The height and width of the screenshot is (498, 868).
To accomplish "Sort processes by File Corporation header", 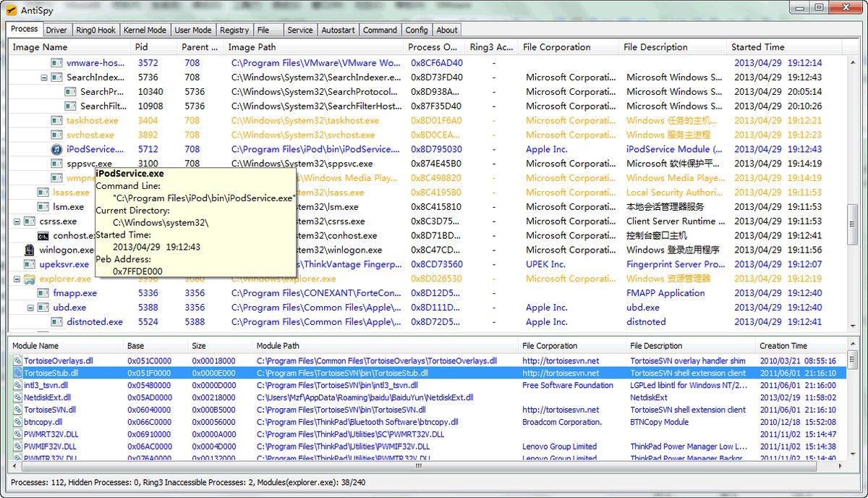I will tap(569, 47).
